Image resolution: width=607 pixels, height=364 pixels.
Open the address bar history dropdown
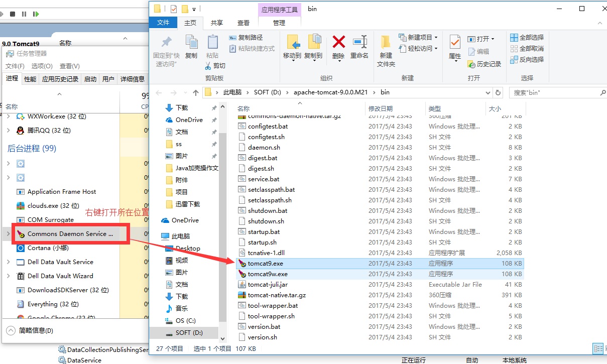click(489, 93)
